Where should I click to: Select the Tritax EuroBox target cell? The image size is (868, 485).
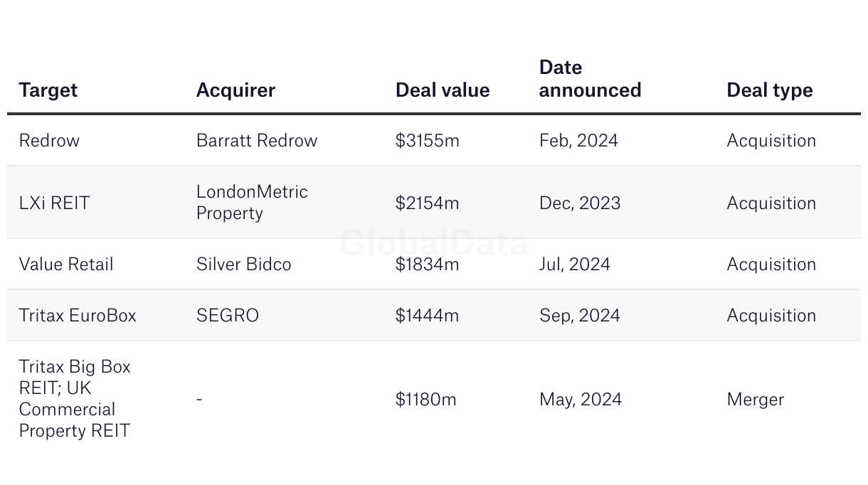pyautogui.click(x=78, y=315)
